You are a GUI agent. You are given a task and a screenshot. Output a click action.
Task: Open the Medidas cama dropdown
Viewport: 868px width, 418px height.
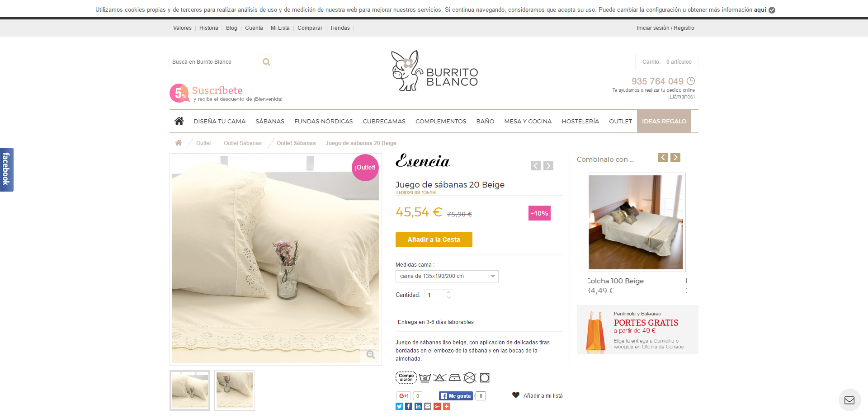pos(447,276)
